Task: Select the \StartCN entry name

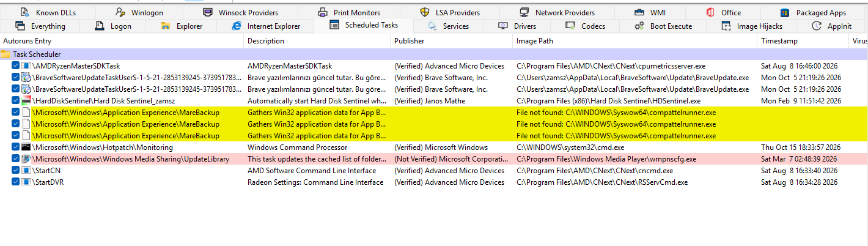Action: click(46, 171)
